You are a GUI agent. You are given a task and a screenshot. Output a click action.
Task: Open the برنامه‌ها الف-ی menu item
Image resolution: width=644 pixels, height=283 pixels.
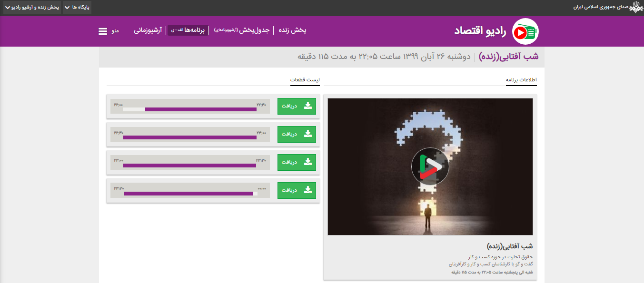point(188,30)
